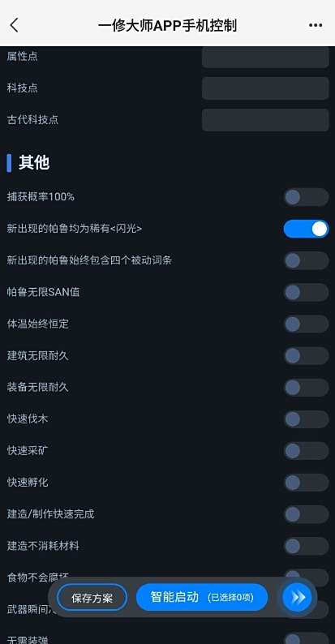The image size is (335, 644).
Task: Select the 科技点 input field
Action: point(265,88)
